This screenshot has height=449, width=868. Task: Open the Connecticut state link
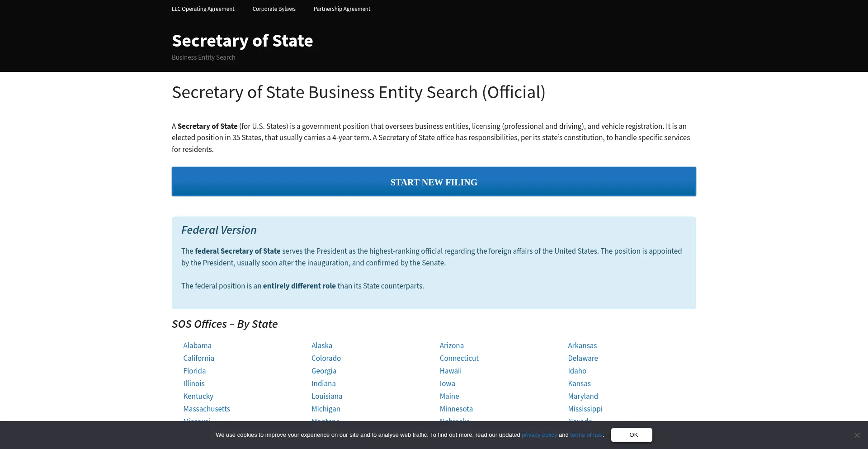click(459, 358)
